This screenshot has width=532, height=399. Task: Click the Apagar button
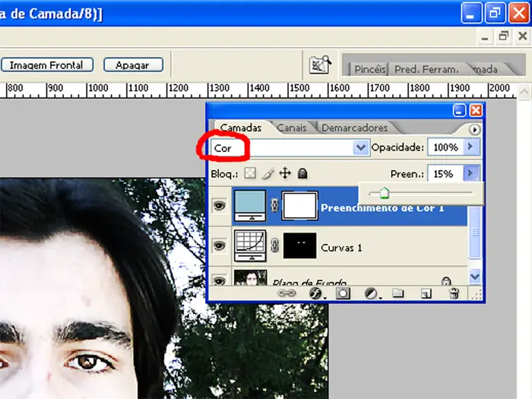click(133, 65)
